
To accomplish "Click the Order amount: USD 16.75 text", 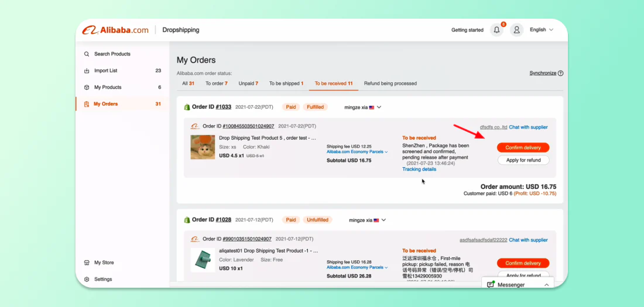I will coord(518,187).
